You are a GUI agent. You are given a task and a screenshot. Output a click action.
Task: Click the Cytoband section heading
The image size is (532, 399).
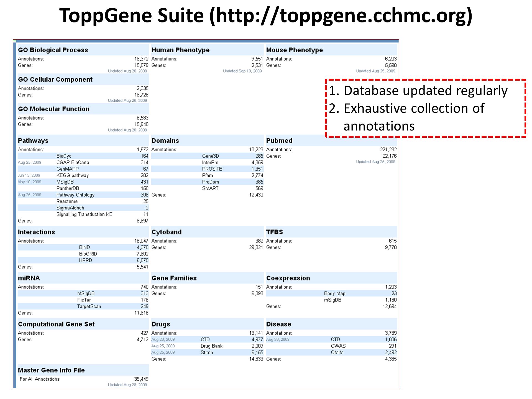(x=167, y=232)
